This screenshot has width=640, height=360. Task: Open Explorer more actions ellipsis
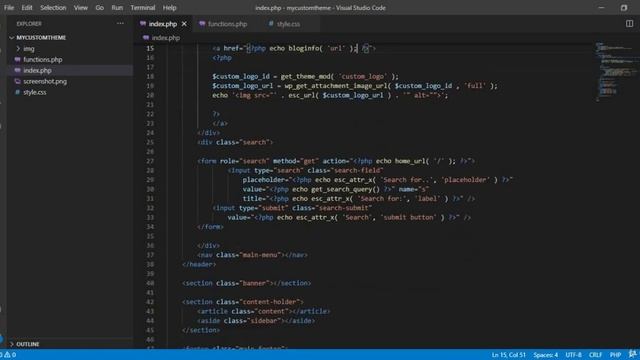(120, 24)
